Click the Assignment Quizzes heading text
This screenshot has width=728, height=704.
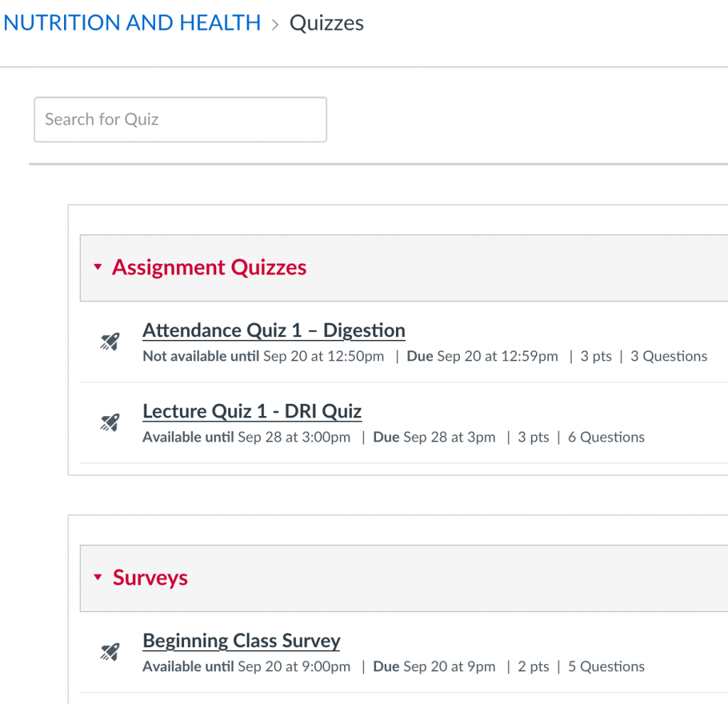(209, 267)
